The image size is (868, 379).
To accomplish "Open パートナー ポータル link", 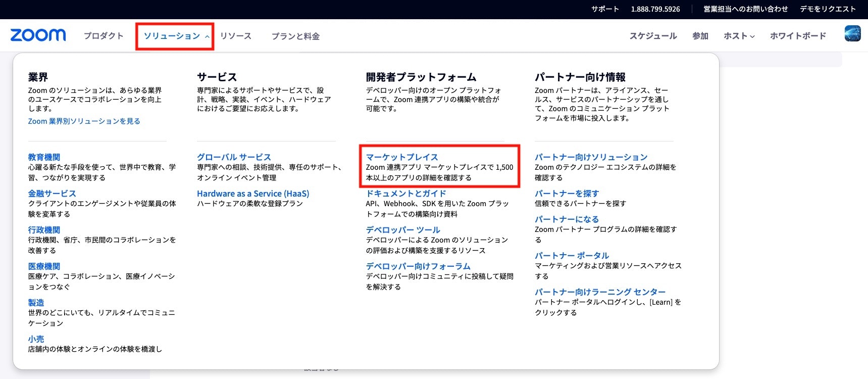I will (x=572, y=256).
